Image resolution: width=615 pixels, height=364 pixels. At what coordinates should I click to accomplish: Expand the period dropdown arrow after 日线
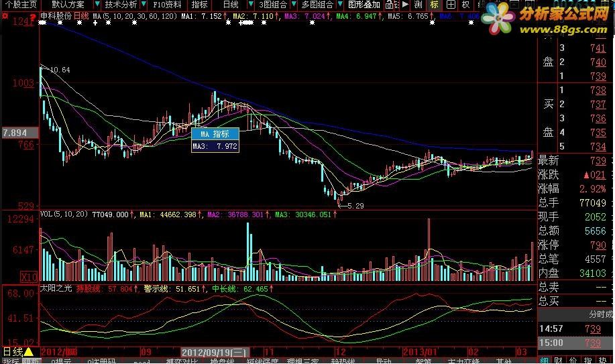pos(251,5)
